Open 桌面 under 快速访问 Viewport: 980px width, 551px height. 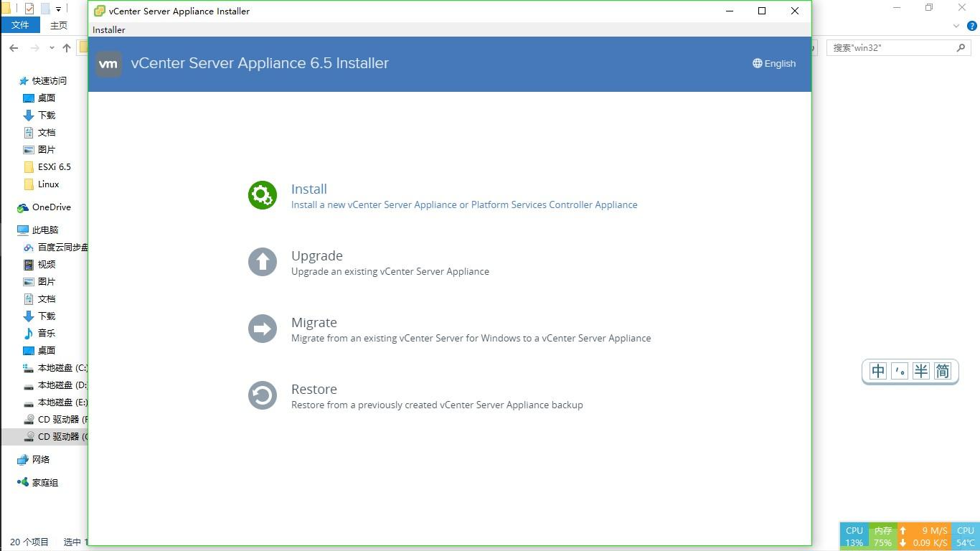click(x=39, y=98)
